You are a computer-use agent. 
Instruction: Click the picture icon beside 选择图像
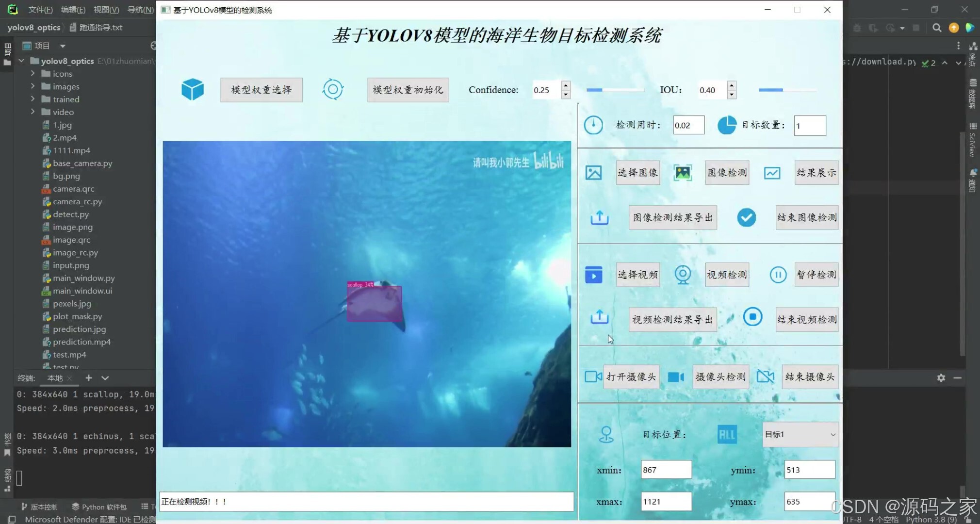pos(594,172)
